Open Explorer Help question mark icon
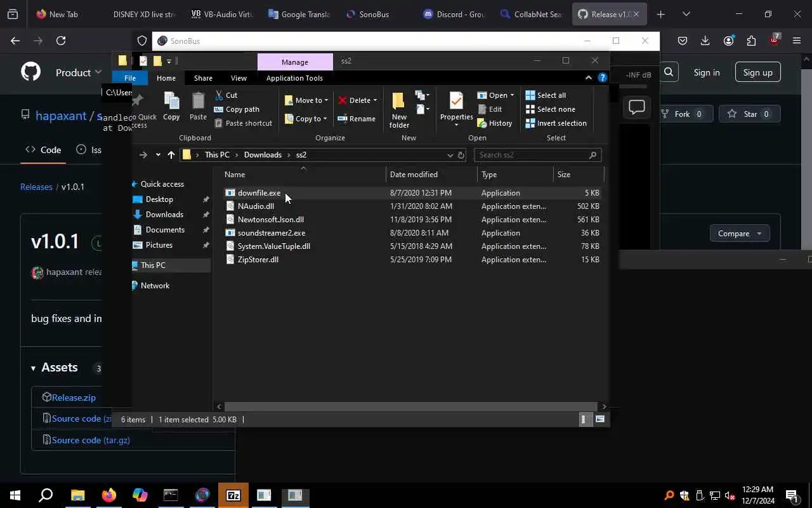 603,77
